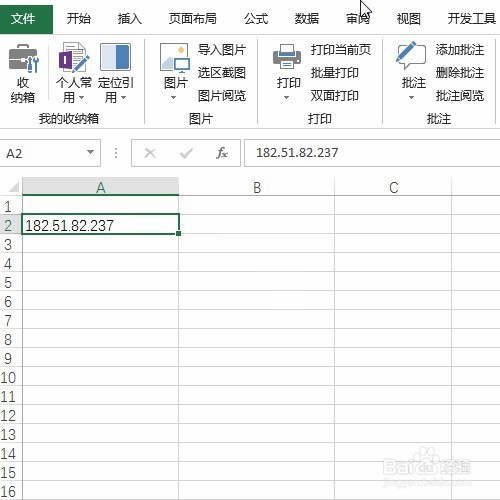The image size is (500, 500).
Task: Click 打印当前页 button
Action: [x=341, y=50]
